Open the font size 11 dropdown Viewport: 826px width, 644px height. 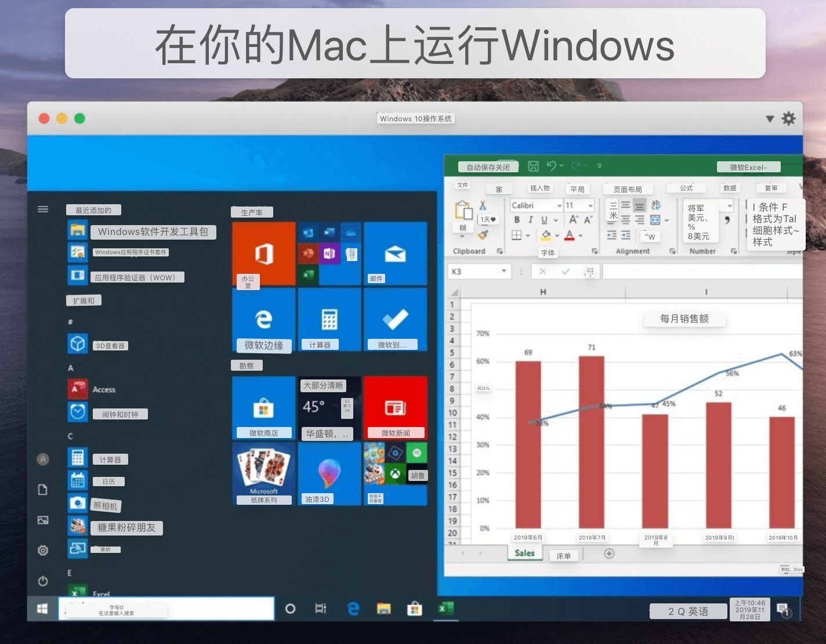(x=590, y=205)
